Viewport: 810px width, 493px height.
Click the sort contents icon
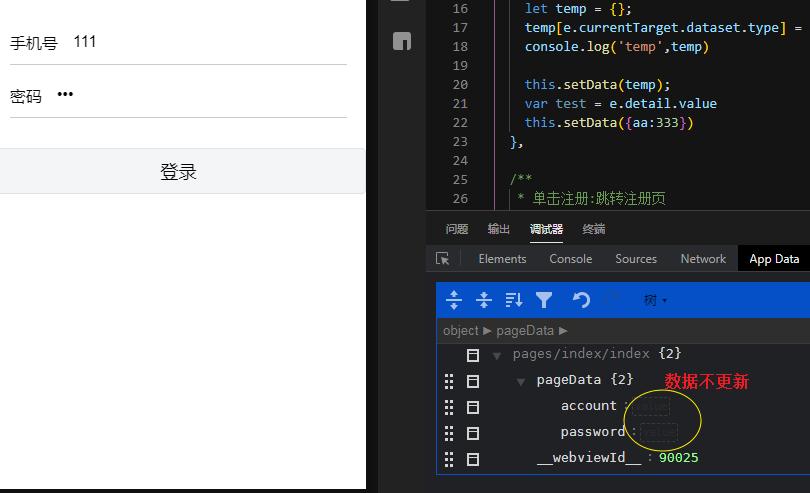tap(514, 300)
